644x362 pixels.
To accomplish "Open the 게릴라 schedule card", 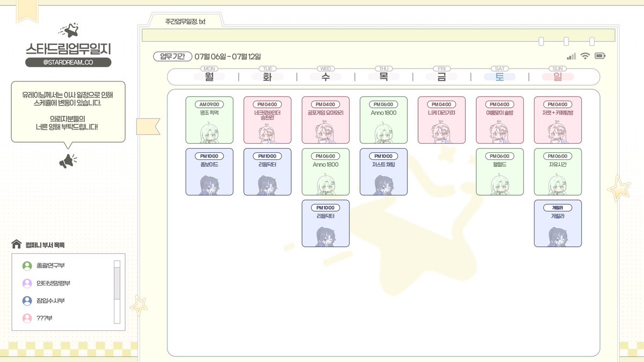I will tap(558, 224).
